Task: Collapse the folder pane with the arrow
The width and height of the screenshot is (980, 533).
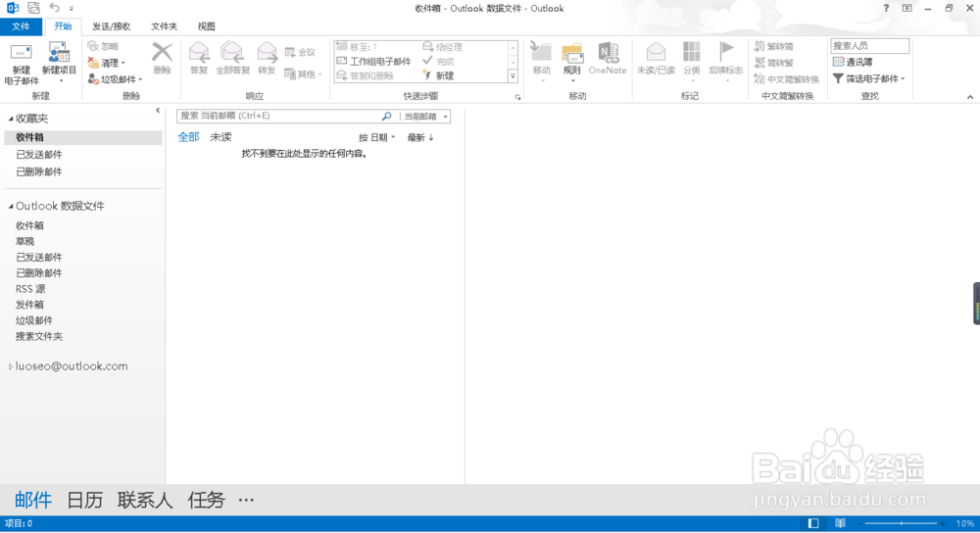Action: coord(158,111)
